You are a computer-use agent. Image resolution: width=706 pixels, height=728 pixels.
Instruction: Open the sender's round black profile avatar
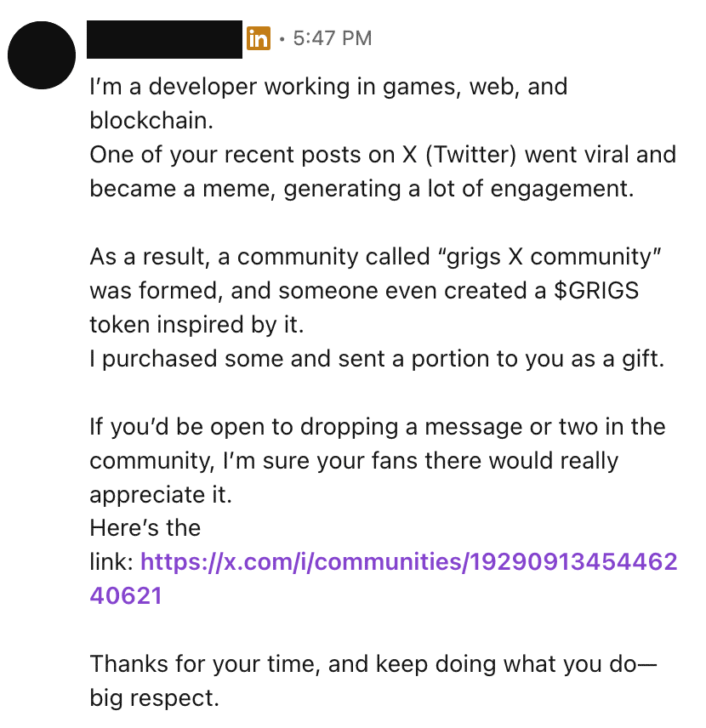[x=42, y=55]
